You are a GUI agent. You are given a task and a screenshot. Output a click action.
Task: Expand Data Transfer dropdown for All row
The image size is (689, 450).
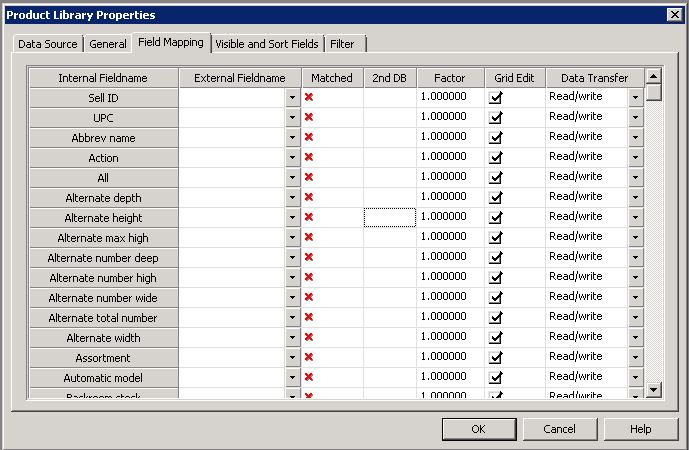pyautogui.click(x=635, y=178)
